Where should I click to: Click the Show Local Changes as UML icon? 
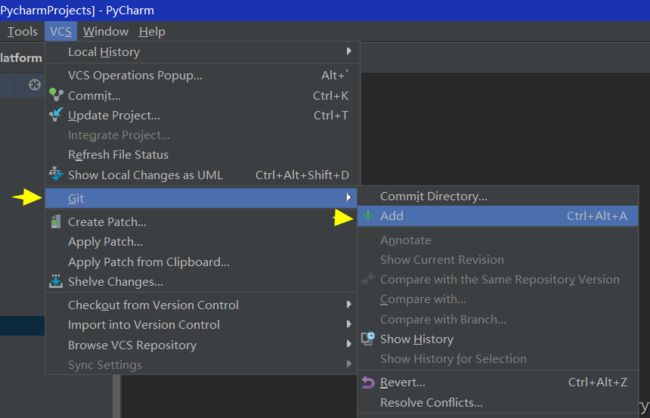point(56,174)
